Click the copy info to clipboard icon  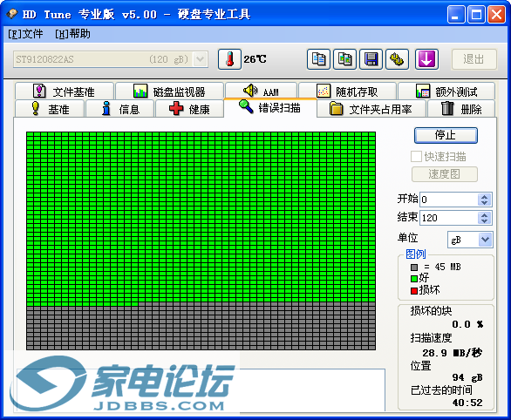click(x=318, y=59)
